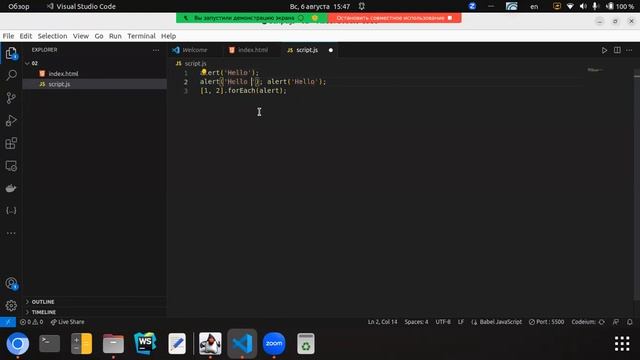Show additional views ellipsis in activity bar
This screenshot has height=360, width=640.
tap(11, 233)
